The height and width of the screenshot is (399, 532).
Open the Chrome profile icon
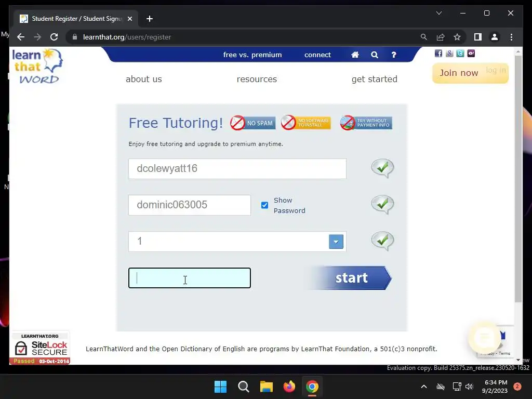coord(495,37)
